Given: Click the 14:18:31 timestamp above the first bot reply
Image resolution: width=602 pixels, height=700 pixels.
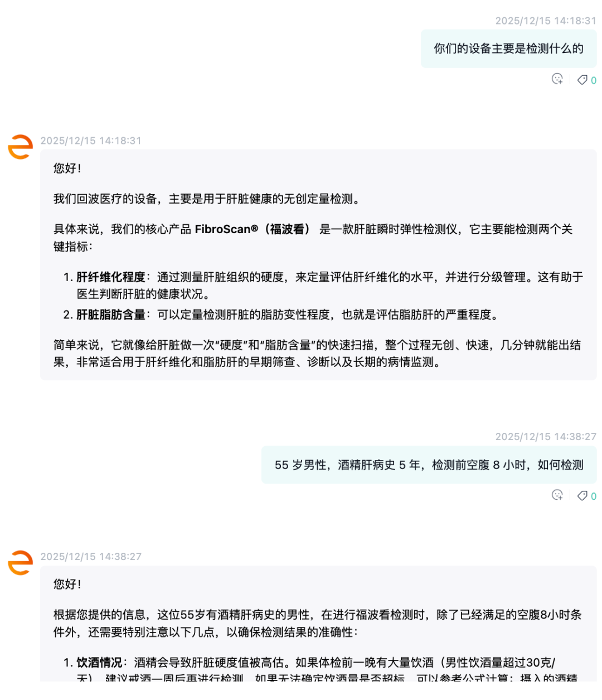Looking at the screenshot, I should click(x=91, y=141).
